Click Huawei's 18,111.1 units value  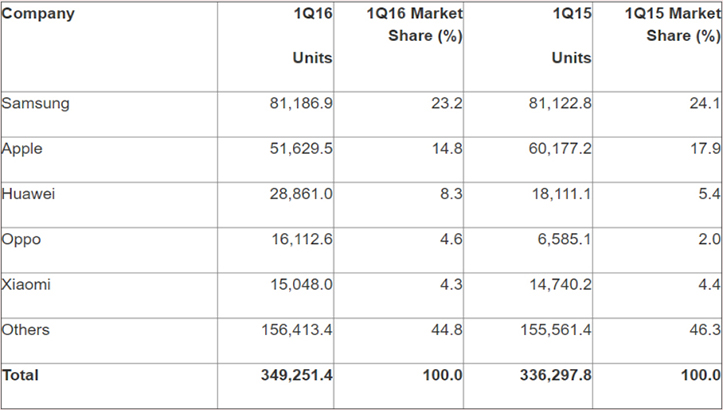click(x=561, y=194)
